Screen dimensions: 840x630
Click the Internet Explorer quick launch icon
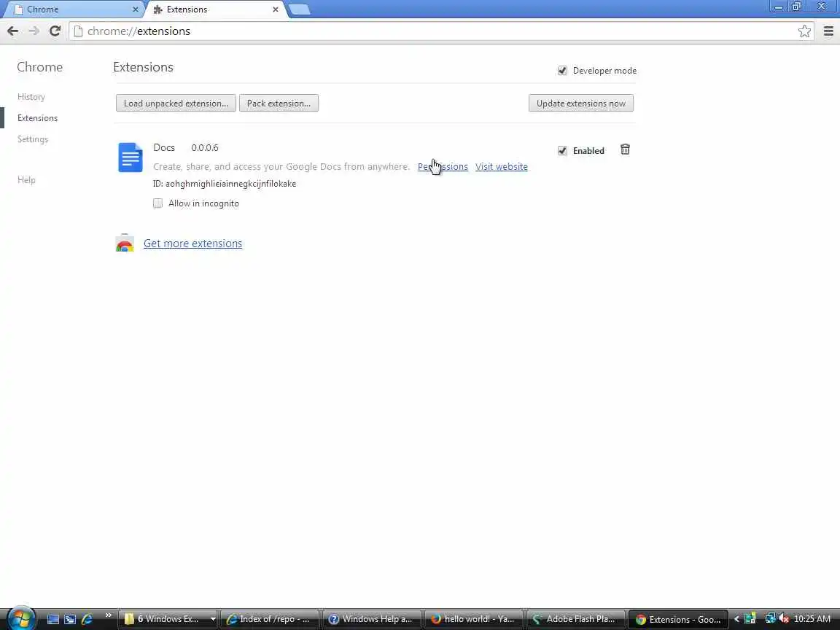point(87,619)
